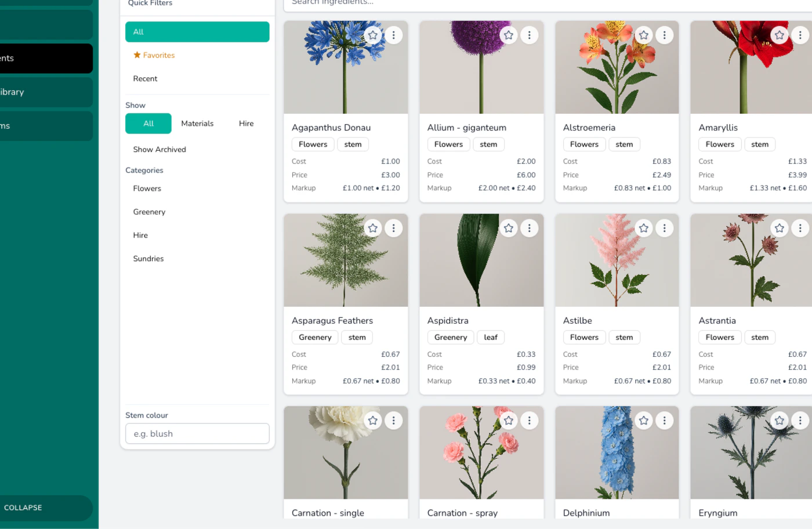Select All under Show options
The height and width of the screenshot is (529, 812).
148,124
